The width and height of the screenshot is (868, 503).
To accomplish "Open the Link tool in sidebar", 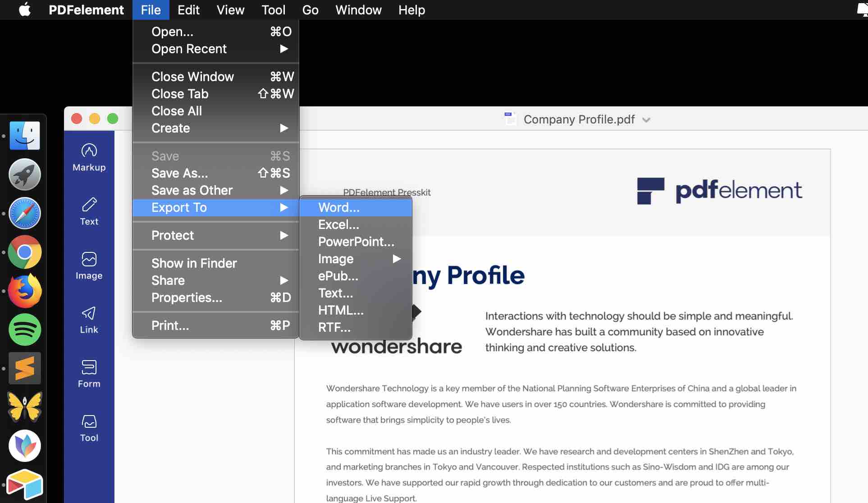I will (x=89, y=320).
